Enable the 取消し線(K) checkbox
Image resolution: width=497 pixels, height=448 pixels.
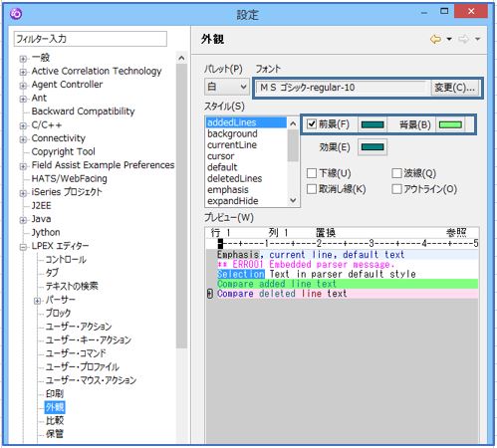(312, 189)
